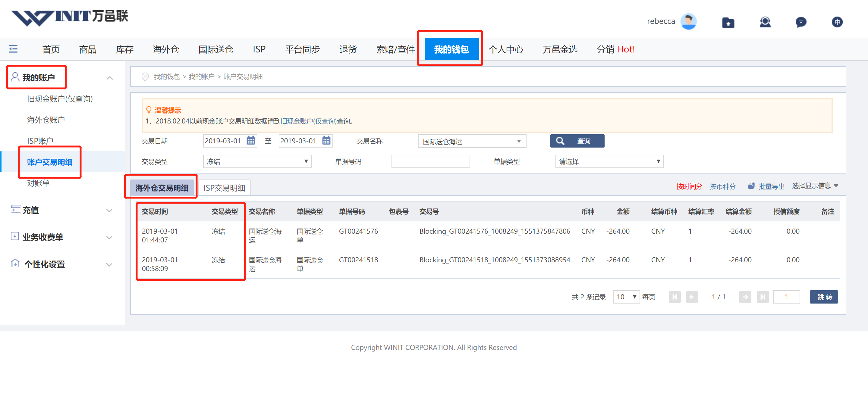
Task: Click the 个性化设置 sidebar icon
Action: click(15, 263)
